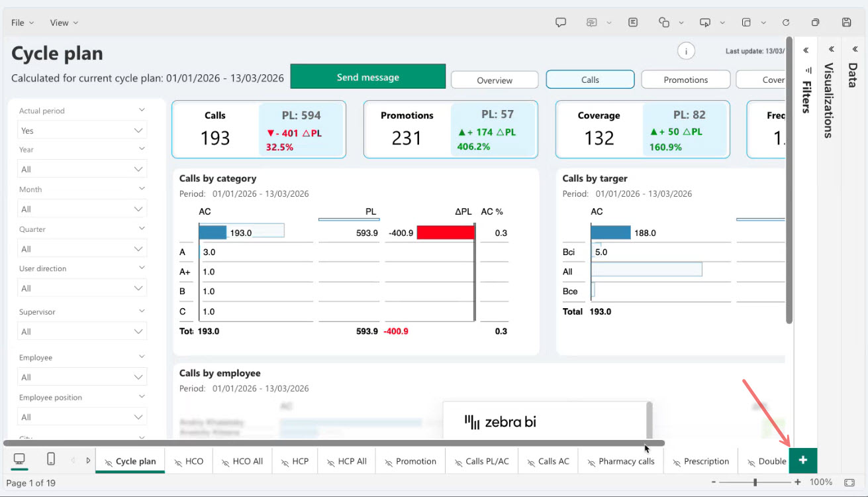Click the zoom slider handle
Screen dimensions: 868x497
[755, 482]
